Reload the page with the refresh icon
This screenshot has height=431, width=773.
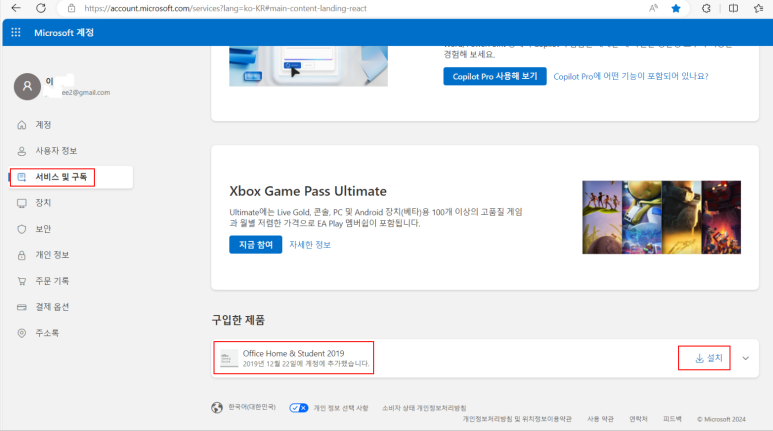pyautogui.click(x=41, y=8)
